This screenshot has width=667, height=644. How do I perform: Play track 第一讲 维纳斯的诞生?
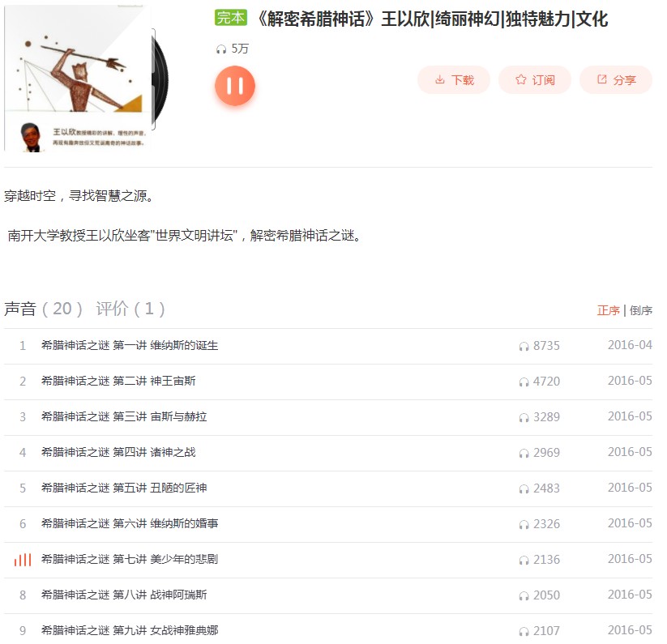tap(130, 345)
